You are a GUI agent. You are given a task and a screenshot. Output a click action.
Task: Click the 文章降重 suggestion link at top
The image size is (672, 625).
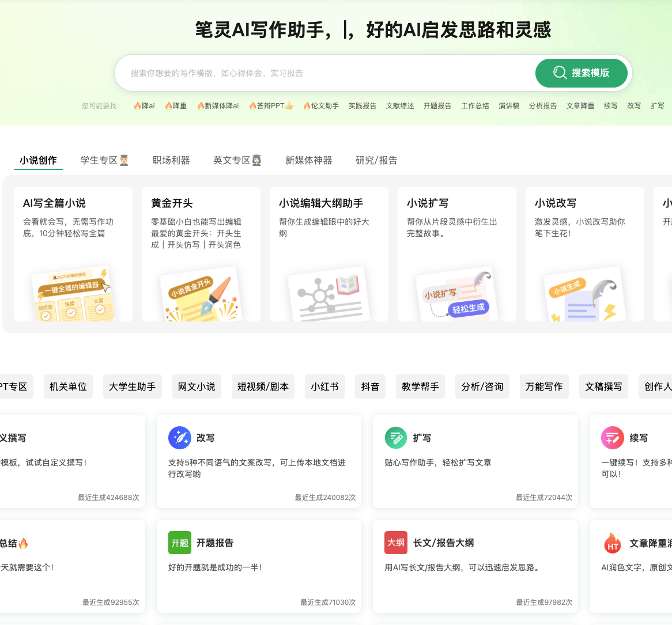(x=580, y=106)
